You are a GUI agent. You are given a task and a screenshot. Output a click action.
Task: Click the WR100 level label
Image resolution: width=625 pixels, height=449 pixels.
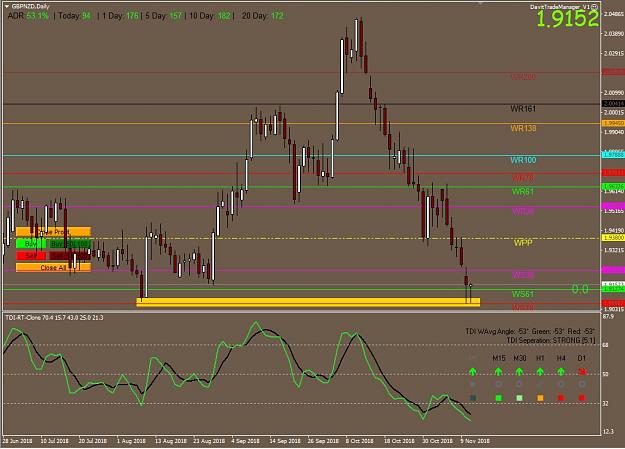click(523, 160)
